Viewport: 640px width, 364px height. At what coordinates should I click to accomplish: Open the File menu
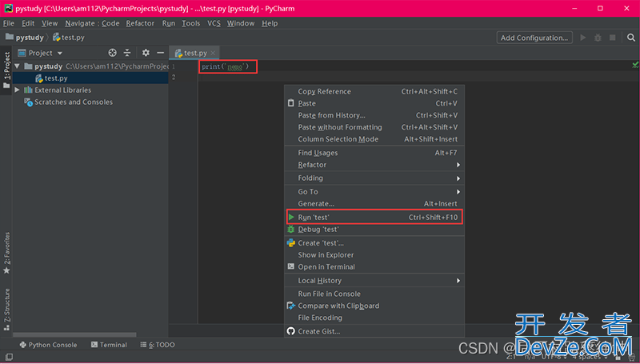click(9, 23)
